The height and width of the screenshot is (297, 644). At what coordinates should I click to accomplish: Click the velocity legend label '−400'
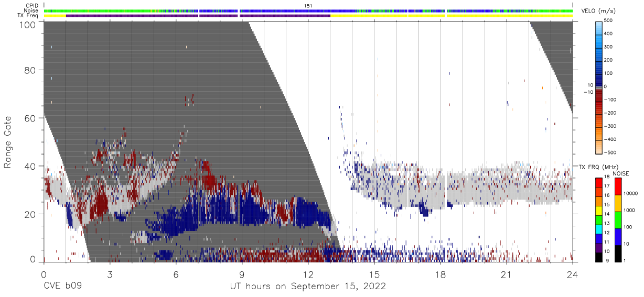click(610, 139)
